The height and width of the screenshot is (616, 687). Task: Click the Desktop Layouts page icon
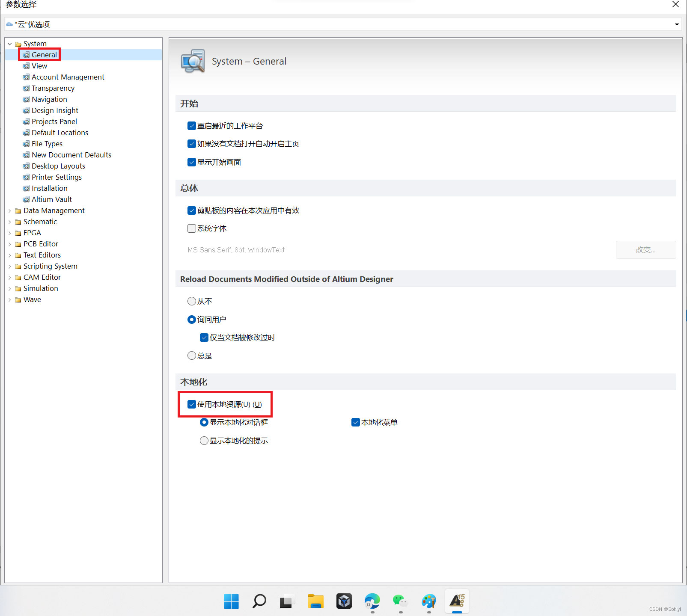point(26,166)
